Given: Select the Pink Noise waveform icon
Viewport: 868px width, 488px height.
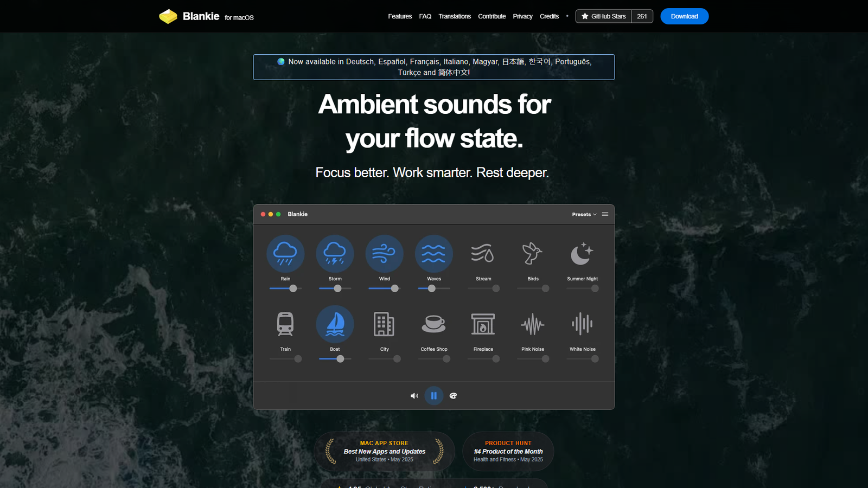Looking at the screenshot, I should [x=533, y=324].
